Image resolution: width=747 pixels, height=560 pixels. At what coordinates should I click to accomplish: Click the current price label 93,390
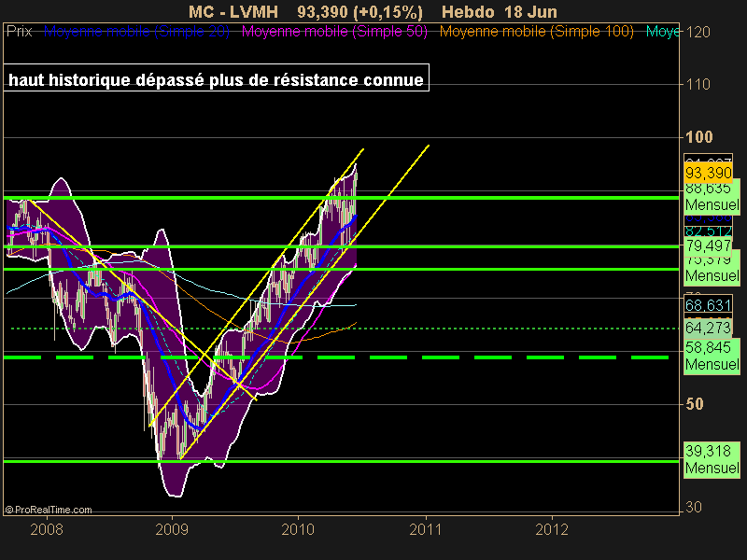[709, 173]
